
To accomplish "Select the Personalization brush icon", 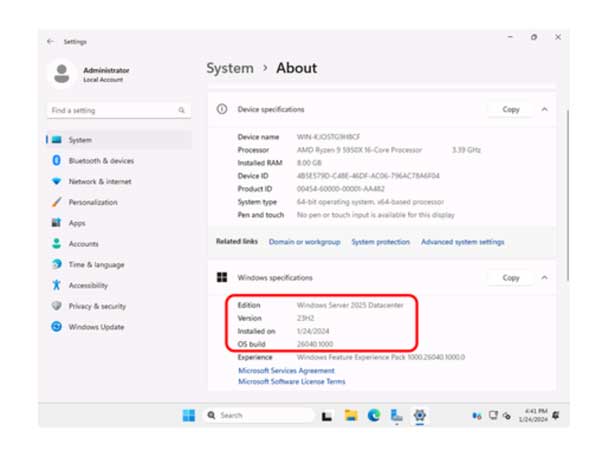I will pos(57,203).
